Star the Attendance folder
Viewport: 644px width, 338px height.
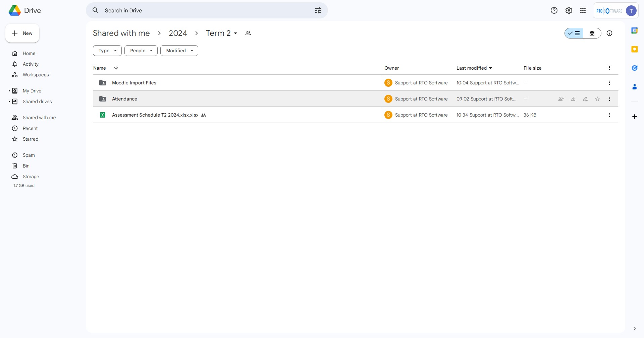click(597, 99)
